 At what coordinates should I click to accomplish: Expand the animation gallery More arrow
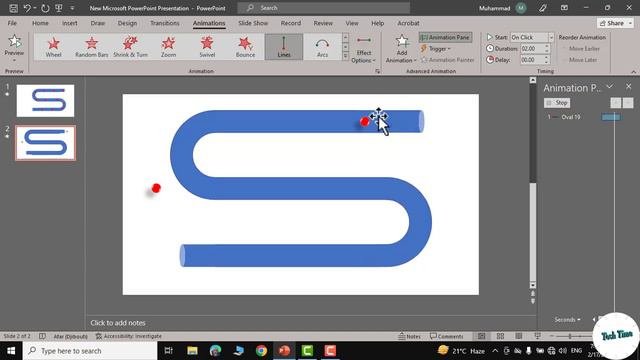(345, 56)
